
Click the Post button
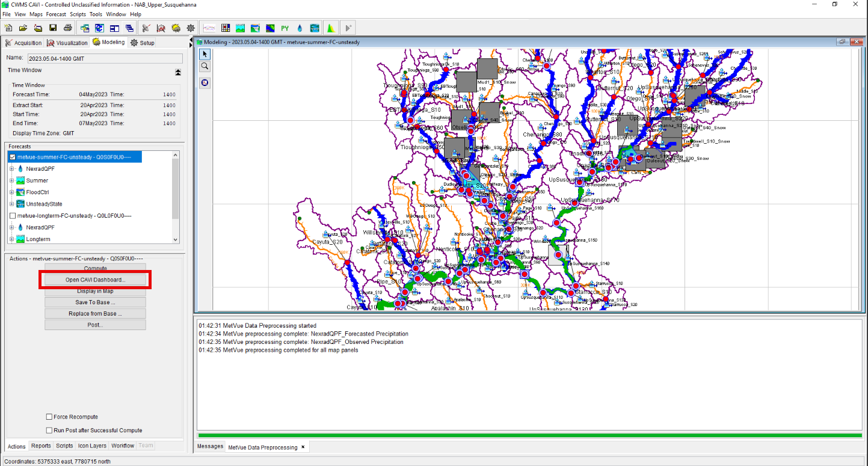click(x=95, y=325)
